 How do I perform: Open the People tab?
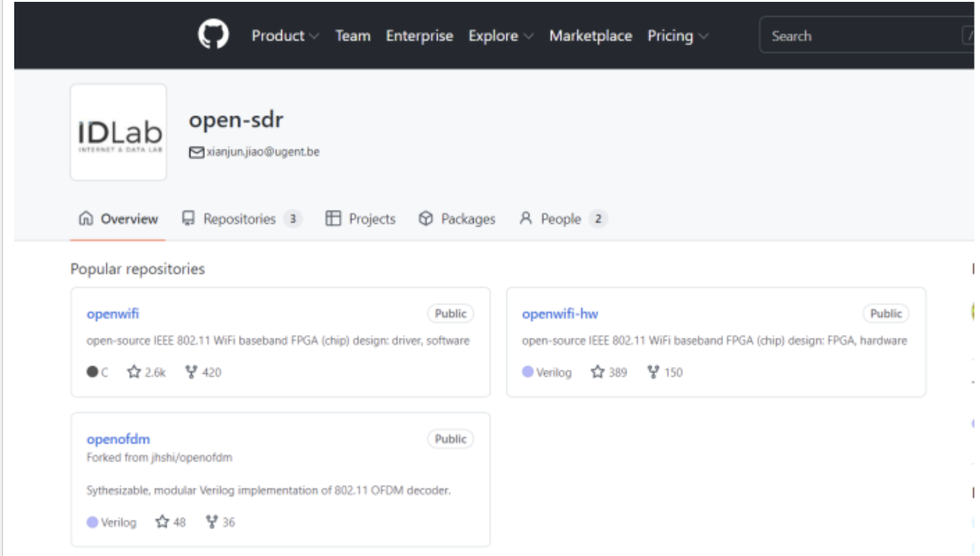pos(563,219)
